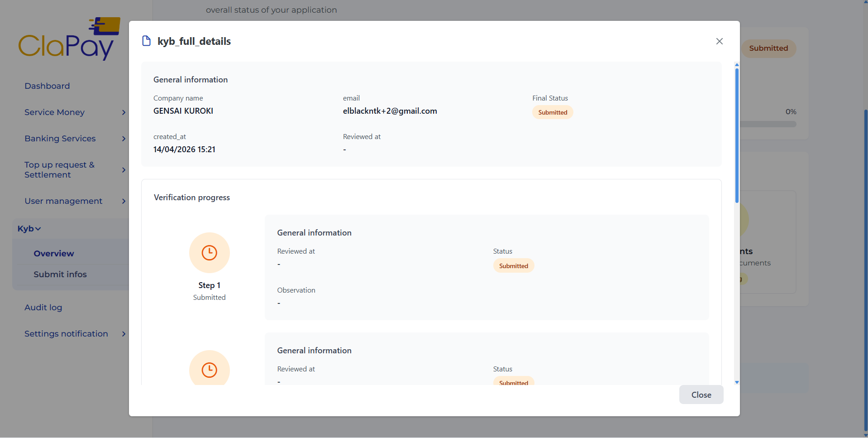868x438 pixels.
Task: Click the Final Status Submitted badge
Action: (552, 112)
